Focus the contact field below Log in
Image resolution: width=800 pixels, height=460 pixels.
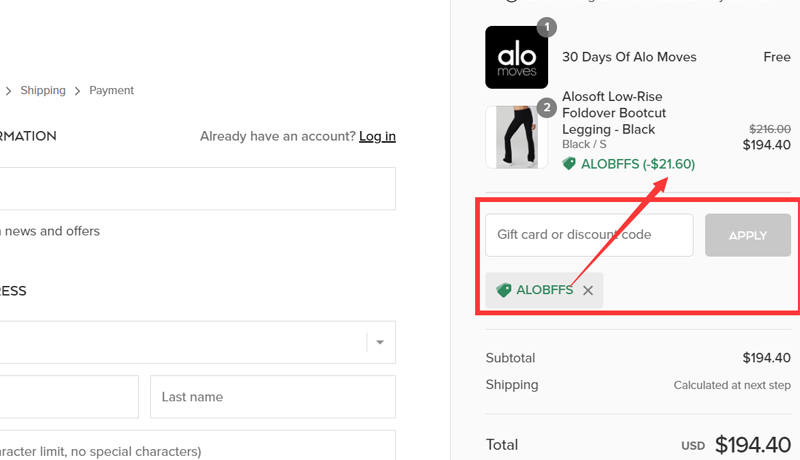[197, 188]
